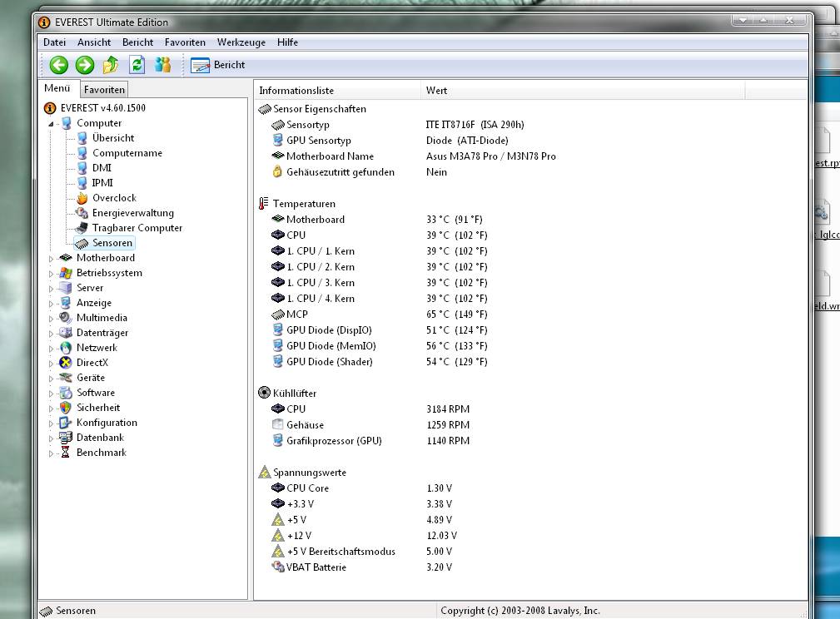Expand the Datenbank tree node
840x619 pixels.
coord(52,438)
